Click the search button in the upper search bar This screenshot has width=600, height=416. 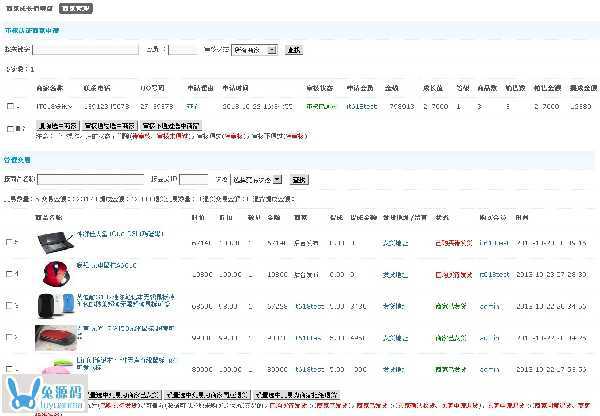point(294,50)
